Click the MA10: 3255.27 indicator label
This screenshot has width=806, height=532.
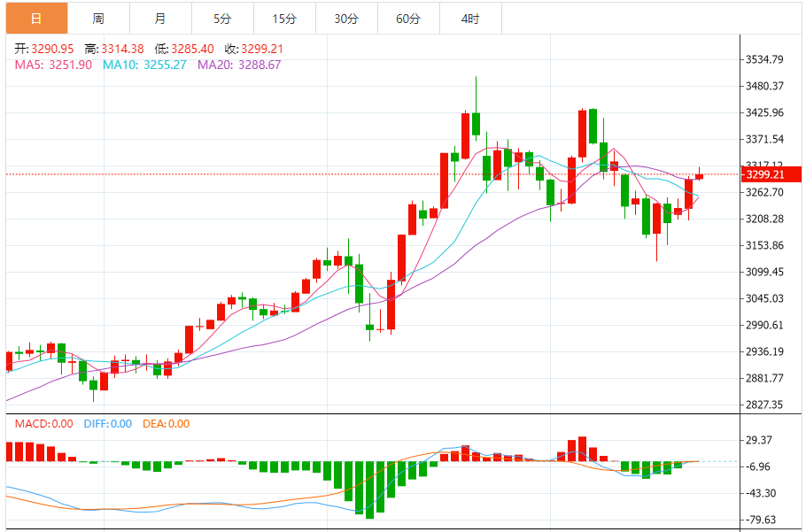144,65
